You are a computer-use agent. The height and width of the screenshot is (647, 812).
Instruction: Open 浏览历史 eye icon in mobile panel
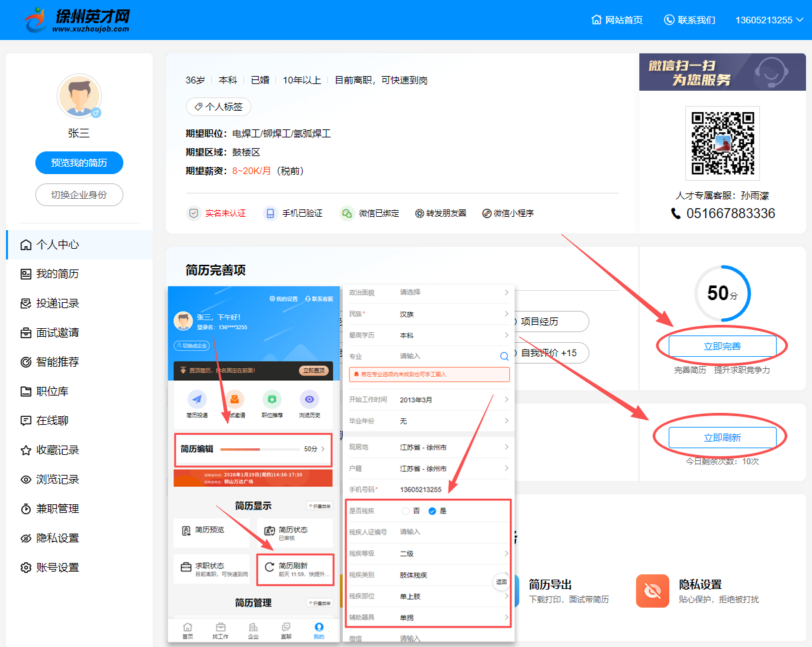[x=309, y=400]
